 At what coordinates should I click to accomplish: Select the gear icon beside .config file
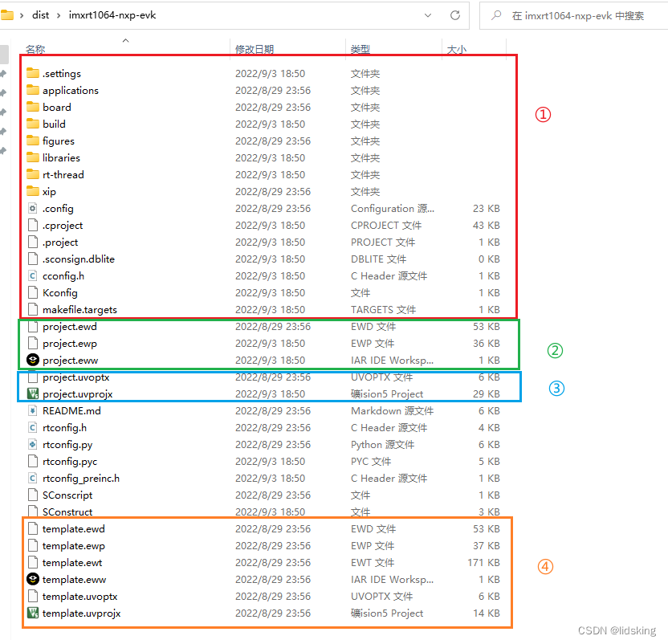32,208
